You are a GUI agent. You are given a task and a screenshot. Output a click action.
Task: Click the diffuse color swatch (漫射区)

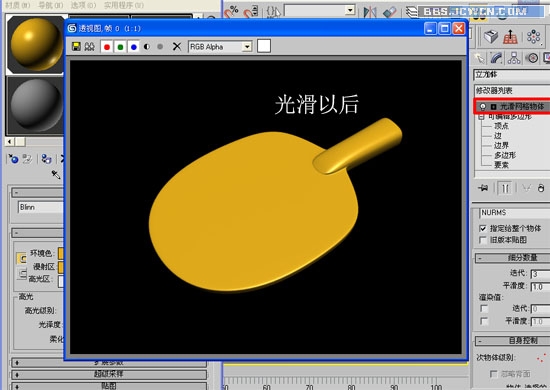tap(61, 267)
